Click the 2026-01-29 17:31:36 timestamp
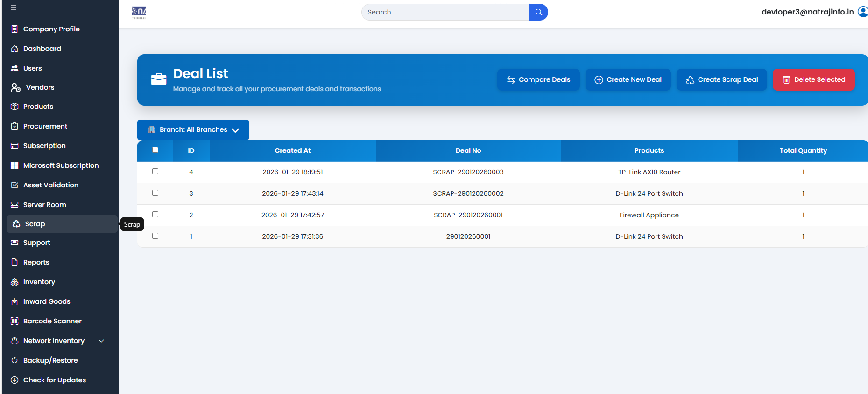The width and height of the screenshot is (868, 394). tap(293, 236)
